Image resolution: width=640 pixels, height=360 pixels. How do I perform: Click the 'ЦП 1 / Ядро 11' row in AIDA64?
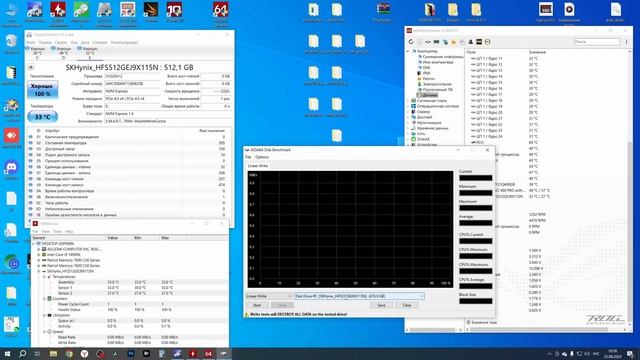pyautogui.click(x=547, y=59)
